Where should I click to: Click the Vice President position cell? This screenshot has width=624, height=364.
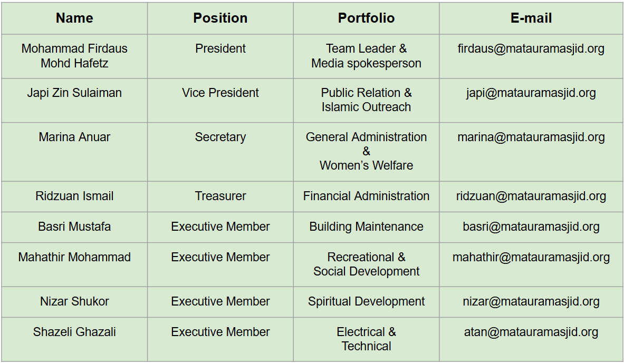pyautogui.click(x=220, y=93)
